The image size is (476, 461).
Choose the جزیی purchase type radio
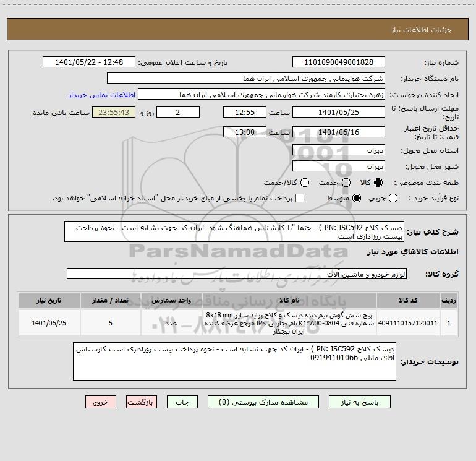[393, 198]
